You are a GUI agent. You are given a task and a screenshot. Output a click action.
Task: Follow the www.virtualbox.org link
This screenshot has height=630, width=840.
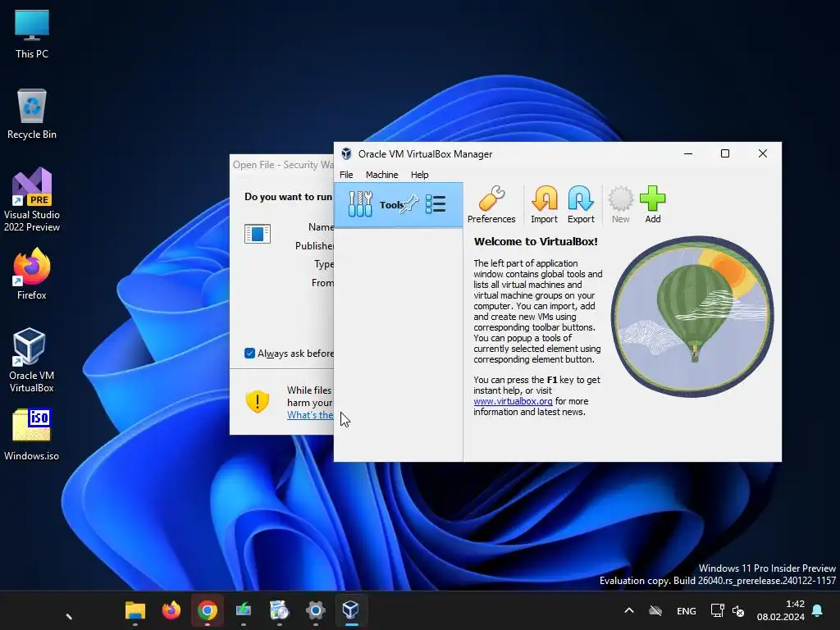(x=513, y=401)
